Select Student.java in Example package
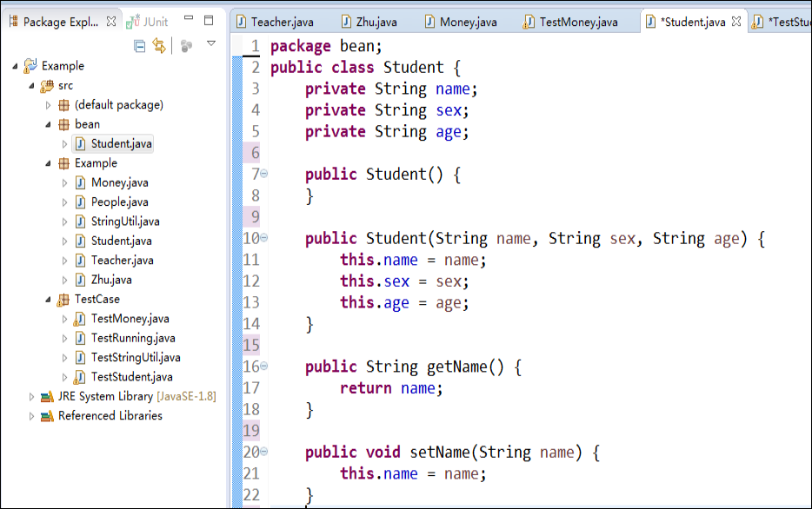Viewport: 812px width, 509px height. click(121, 241)
